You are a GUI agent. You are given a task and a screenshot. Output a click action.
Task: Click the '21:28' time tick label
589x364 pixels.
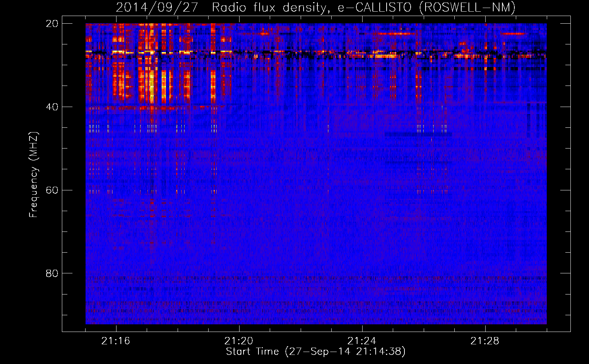click(x=485, y=341)
